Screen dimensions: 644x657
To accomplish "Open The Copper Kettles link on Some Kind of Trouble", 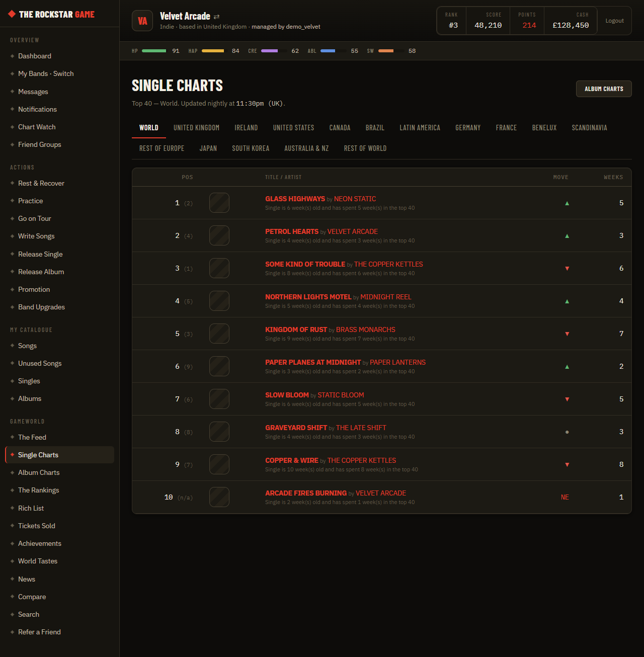I will [388, 264].
